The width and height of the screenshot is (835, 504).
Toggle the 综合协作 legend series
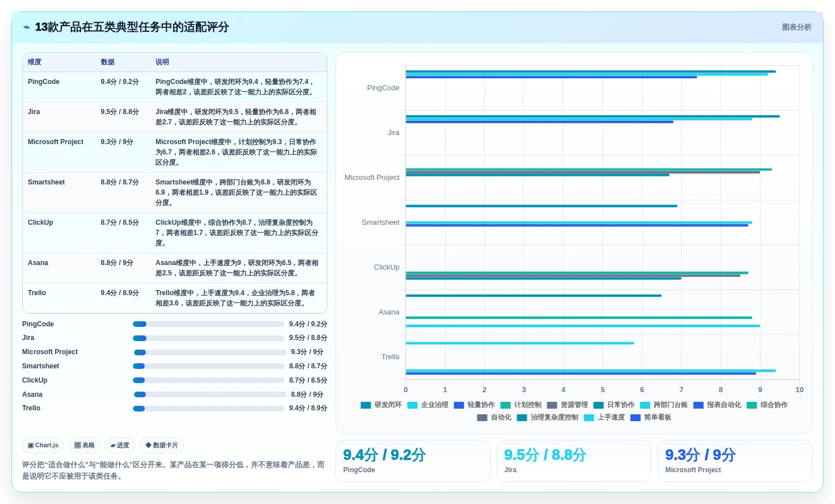click(767, 405)
